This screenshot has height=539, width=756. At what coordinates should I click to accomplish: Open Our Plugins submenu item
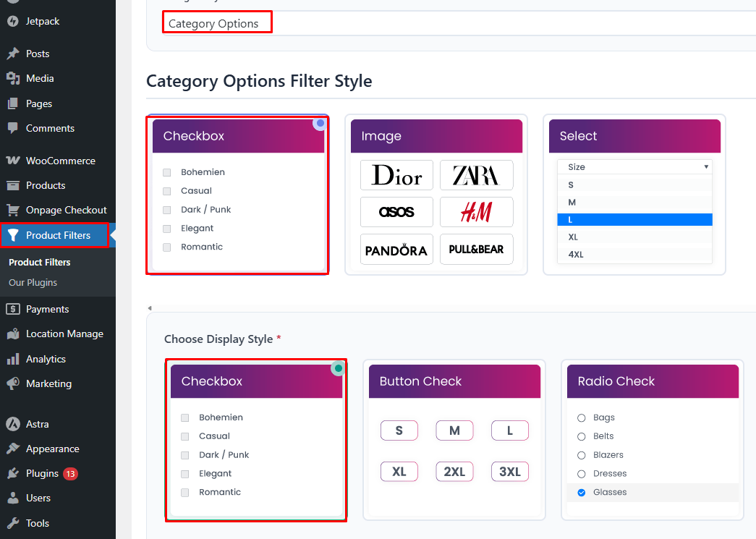point(33,282)
